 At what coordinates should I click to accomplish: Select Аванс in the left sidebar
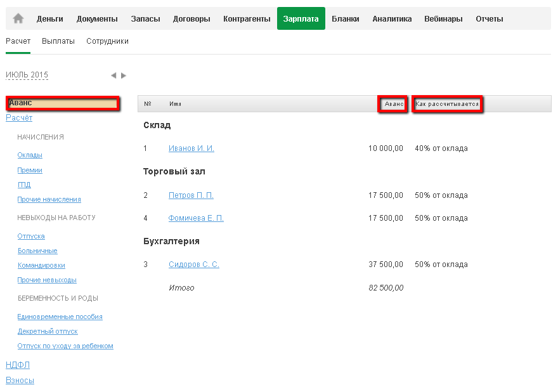[x=63, y=103]
